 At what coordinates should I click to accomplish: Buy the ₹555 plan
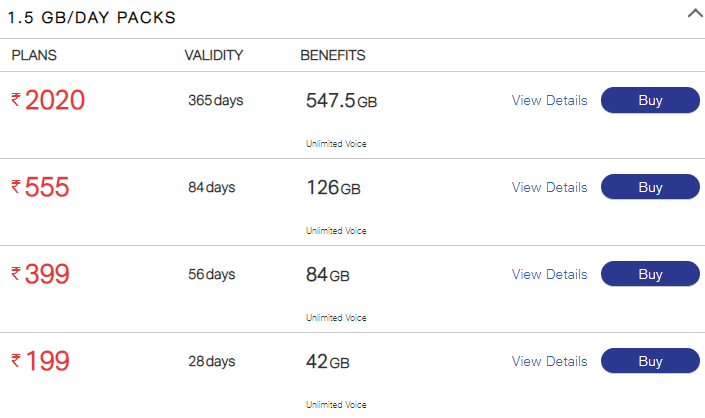[x=650, y=187]
